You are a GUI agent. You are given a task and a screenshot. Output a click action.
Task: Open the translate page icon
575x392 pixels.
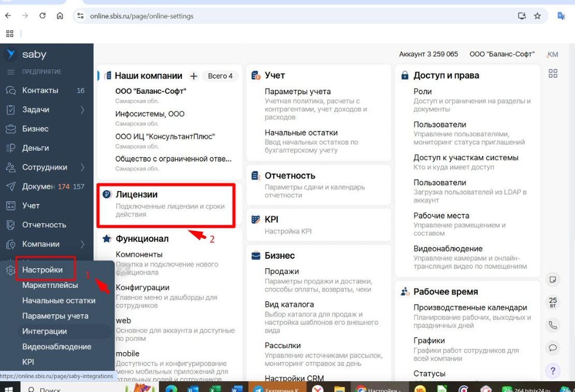[x=561, y=16]
